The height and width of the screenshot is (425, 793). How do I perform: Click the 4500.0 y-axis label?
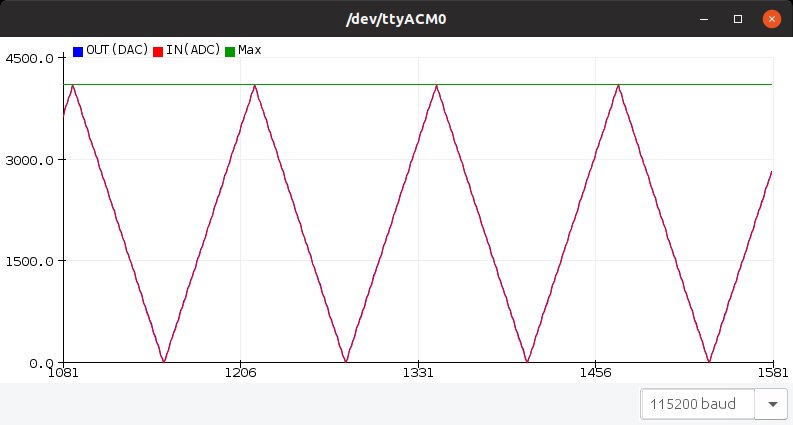(x=30, y=58)
